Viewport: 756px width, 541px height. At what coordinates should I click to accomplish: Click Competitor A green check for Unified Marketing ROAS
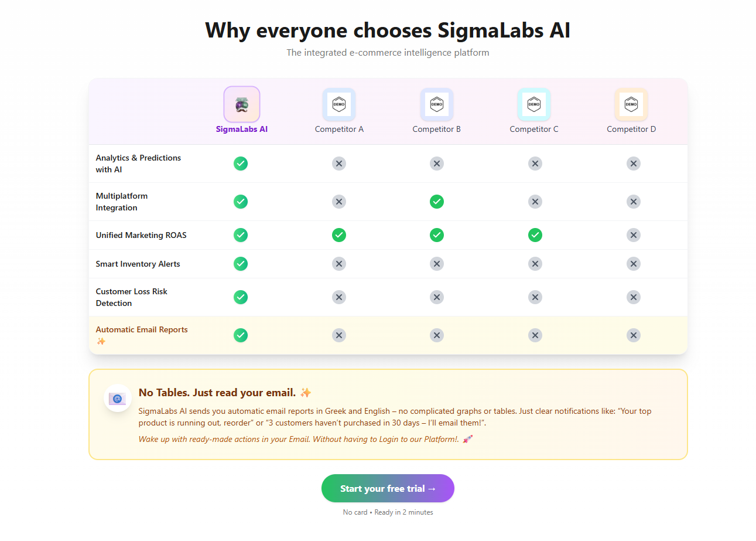(x=339, y=235)
